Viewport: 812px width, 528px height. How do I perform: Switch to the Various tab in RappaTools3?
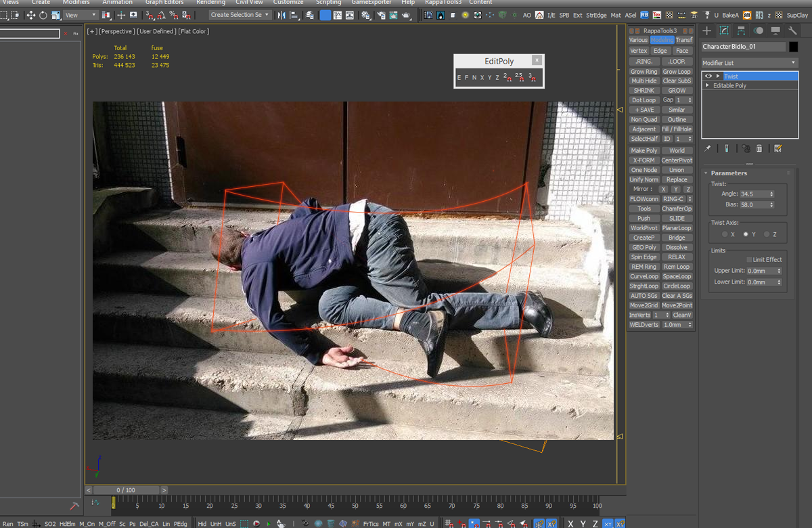point(638,40)
